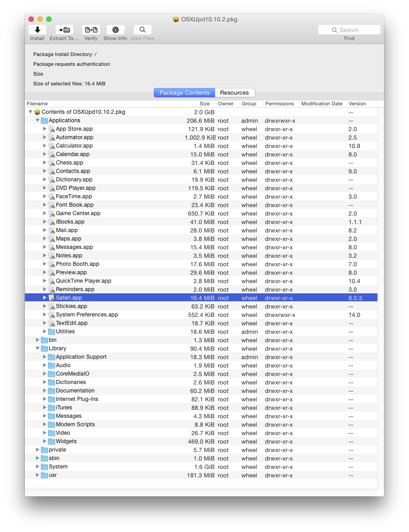Screen dimensions: 409x532
Task: Click the Chess.app file icon
Action: [52, 163]
